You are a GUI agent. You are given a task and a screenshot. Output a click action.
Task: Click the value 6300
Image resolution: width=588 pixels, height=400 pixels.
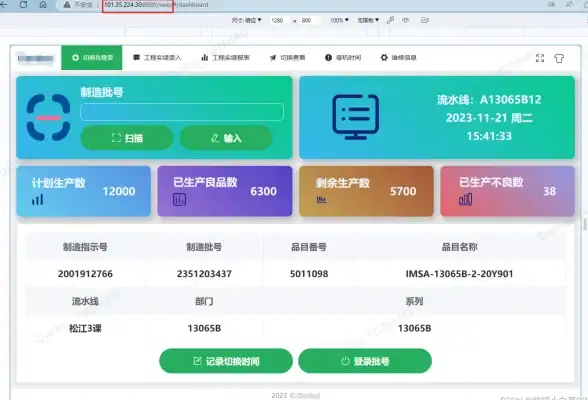(264, 191)
